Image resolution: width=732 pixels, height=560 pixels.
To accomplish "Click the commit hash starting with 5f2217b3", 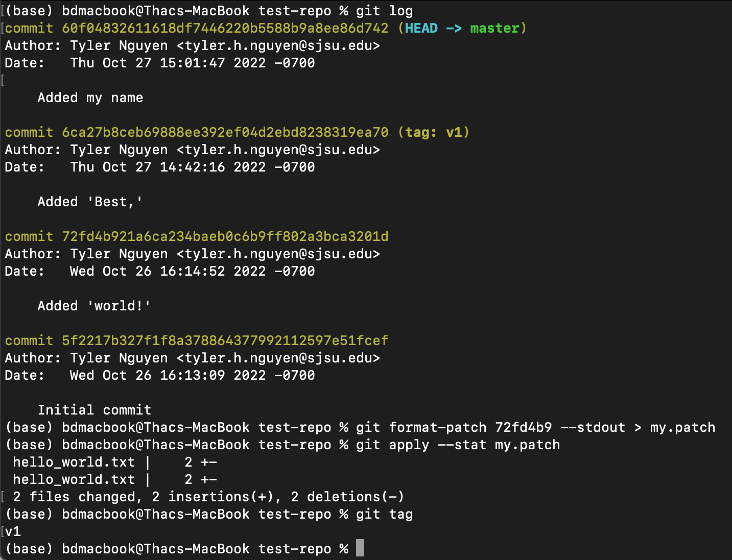I will (225, 340).
